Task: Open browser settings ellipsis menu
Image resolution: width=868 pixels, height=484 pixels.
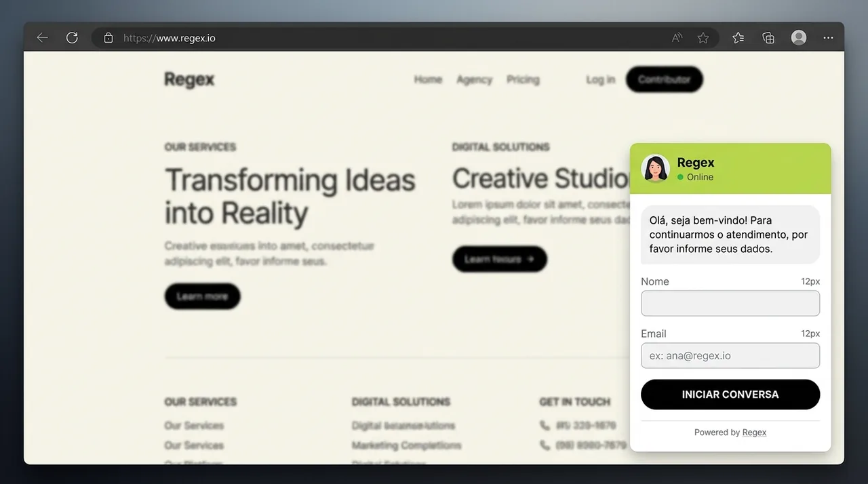Action: tap(828, 38)
